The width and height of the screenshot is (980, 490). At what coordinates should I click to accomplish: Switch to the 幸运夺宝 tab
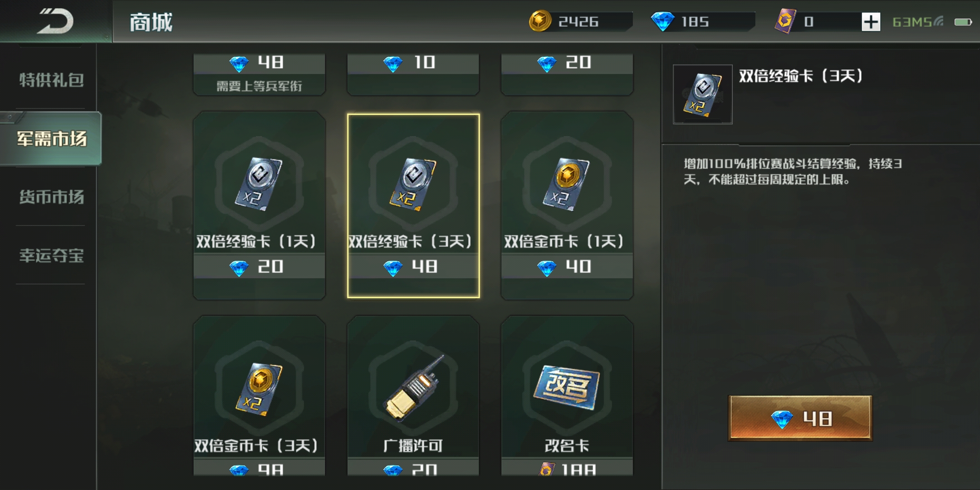pos(51,255)
